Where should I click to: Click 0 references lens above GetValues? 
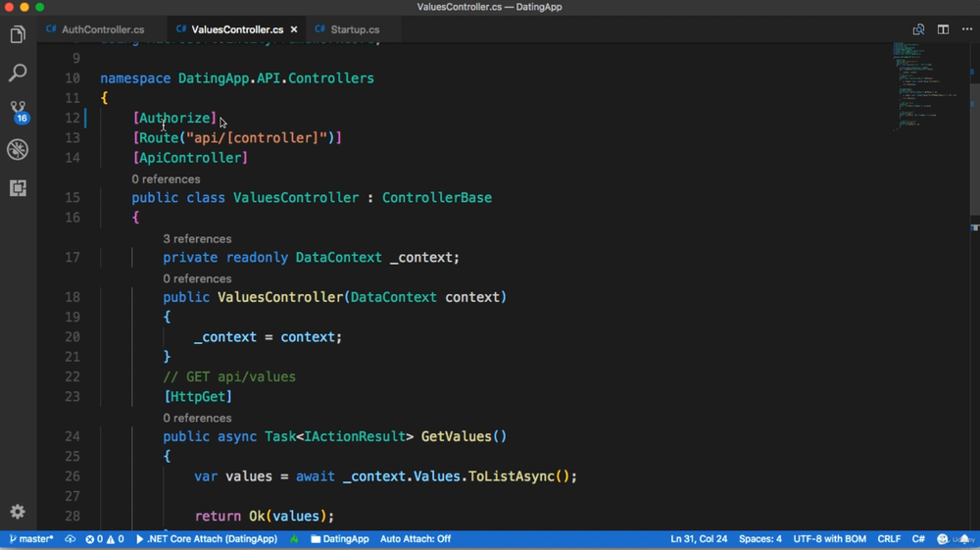point(197,418)
